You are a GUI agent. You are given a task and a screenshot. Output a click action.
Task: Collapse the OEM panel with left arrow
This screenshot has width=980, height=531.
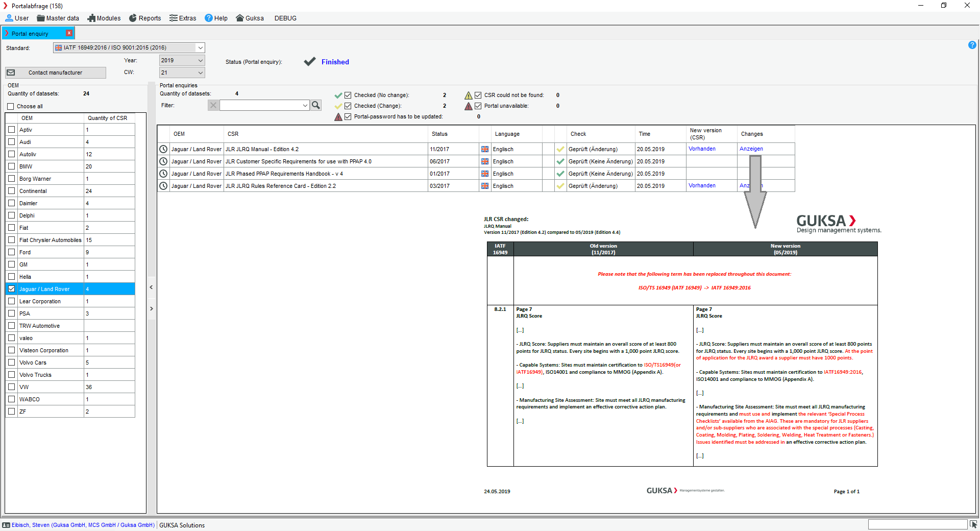pyautogui.click(x=151, y=287)
